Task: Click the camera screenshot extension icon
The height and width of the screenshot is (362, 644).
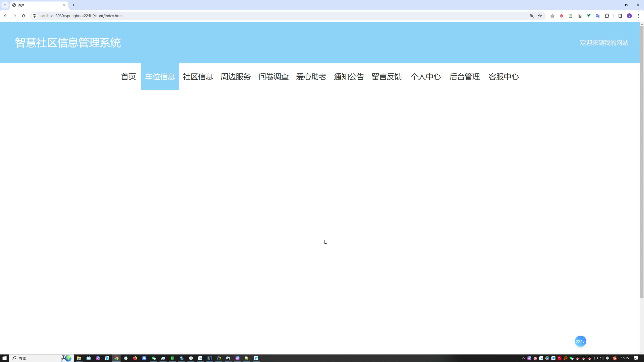Action: 552,16
